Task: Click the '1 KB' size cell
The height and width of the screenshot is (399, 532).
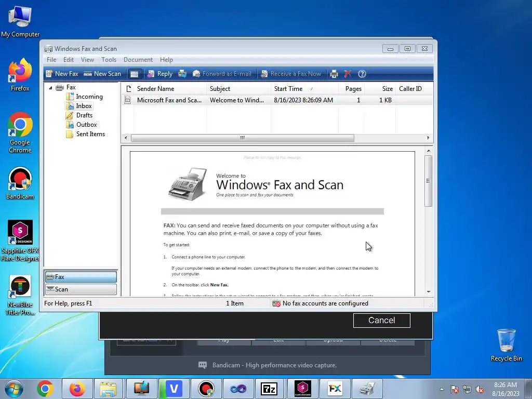Action: click(385, 100)
